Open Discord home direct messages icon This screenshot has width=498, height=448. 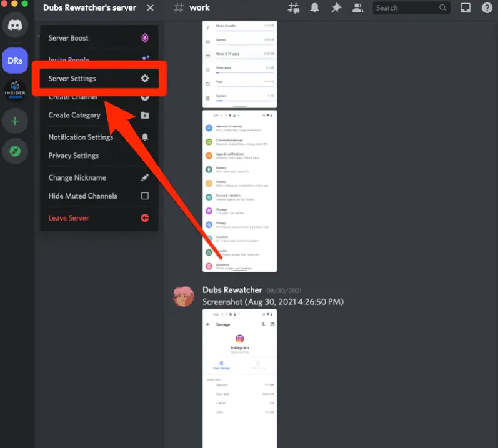click(x=15, y=25)
